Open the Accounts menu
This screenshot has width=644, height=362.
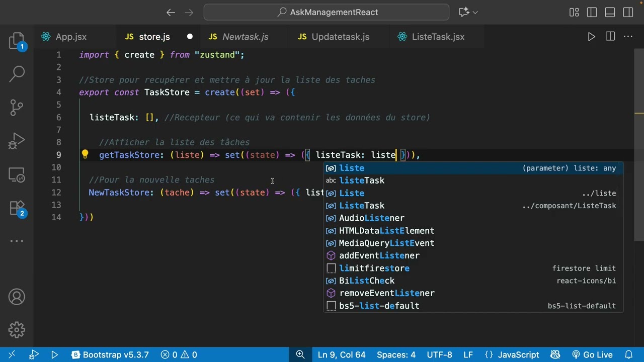[x=17, y=297]
